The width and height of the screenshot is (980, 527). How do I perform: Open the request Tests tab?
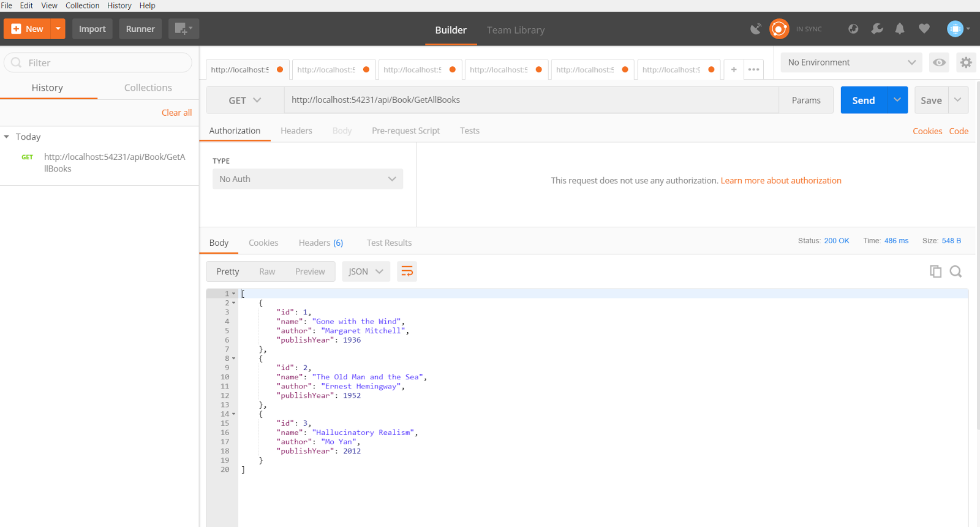pos(470,131)
